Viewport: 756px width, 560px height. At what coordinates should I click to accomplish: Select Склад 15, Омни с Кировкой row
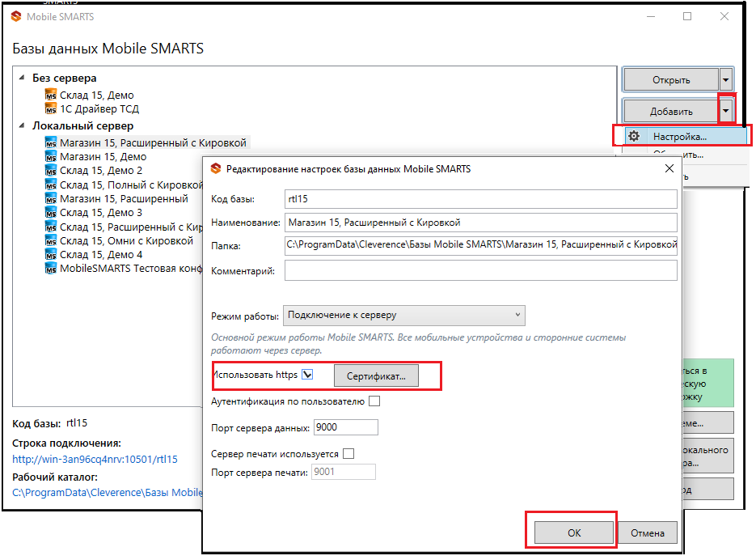pyautogui.click(x=126, y=241)
